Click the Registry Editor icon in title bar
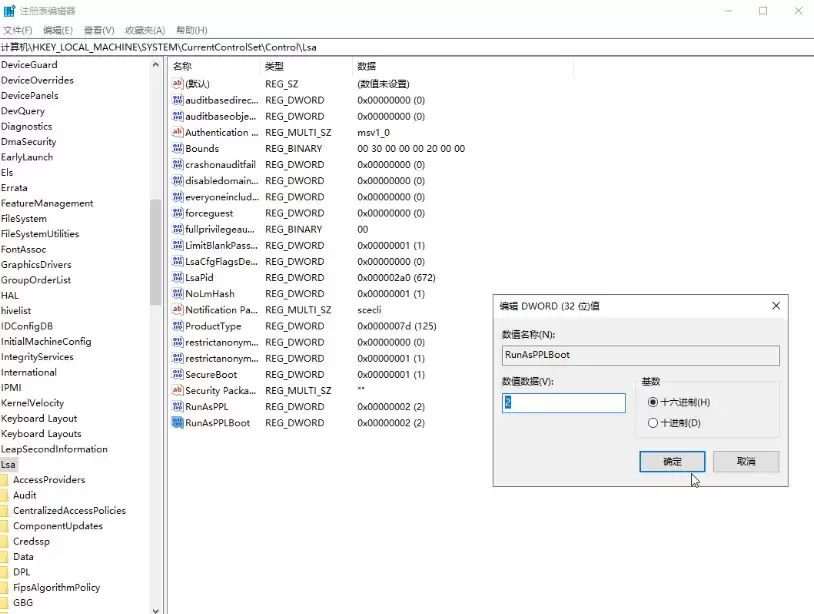814x614 pixels. point(9,10)
